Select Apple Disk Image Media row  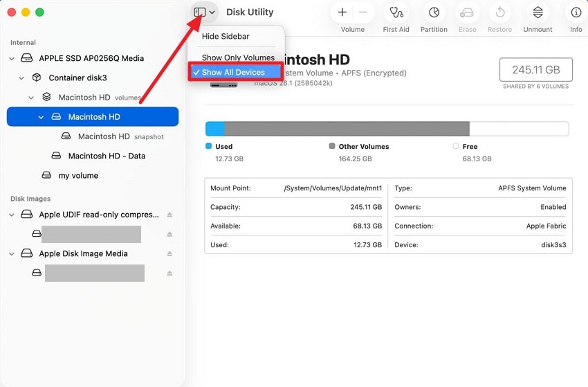click(92, 253)
